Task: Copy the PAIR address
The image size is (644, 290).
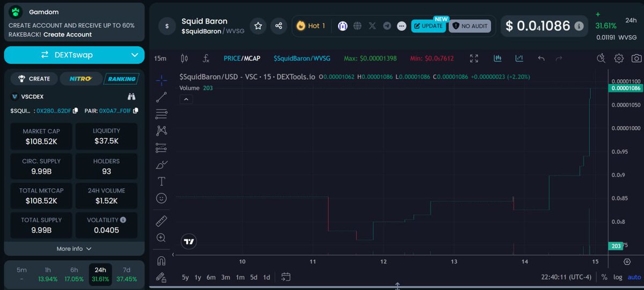Action: click(136, 111)
